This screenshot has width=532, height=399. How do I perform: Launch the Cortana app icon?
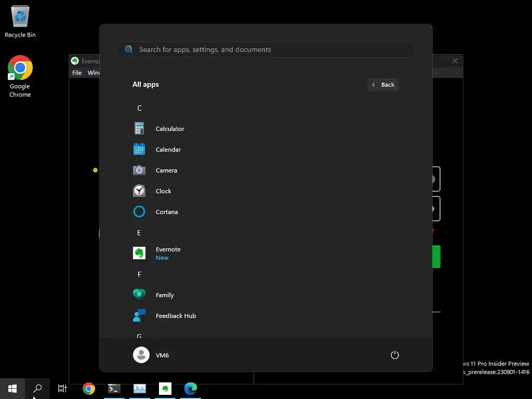139,212
